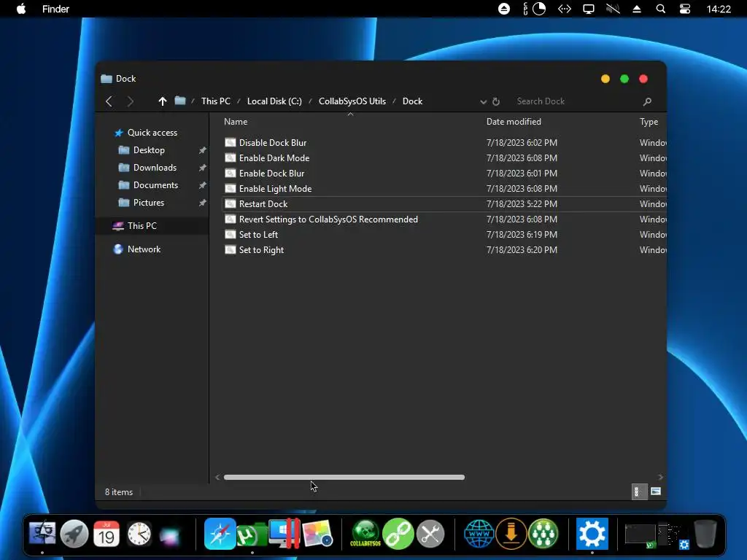
Task: Select the Enable Light Mode file
Action: (x=275, y=189)
